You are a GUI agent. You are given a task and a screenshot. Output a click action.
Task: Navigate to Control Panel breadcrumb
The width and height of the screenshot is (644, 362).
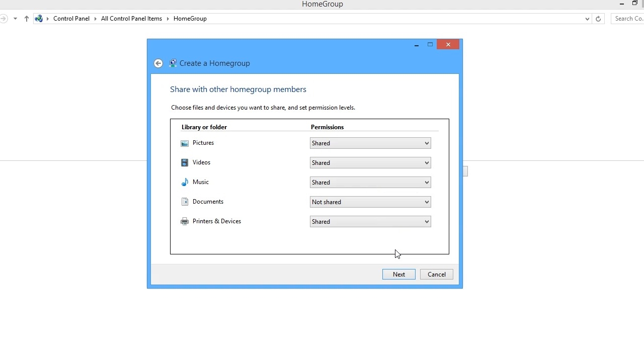[x=71, y=19]
